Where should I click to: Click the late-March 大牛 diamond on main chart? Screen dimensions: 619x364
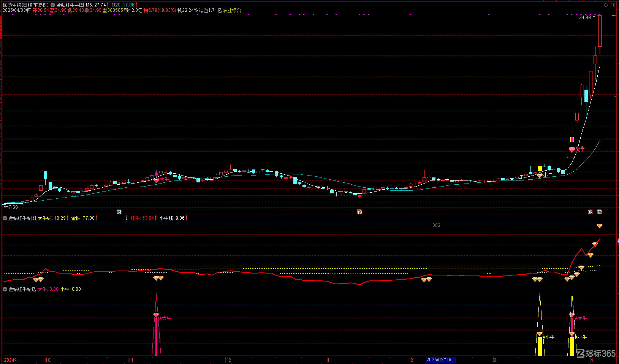(x=572, y=150)
